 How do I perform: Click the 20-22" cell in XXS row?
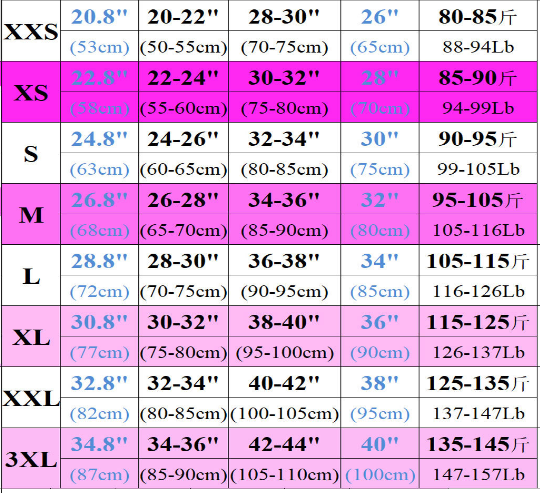pos(183,15)
